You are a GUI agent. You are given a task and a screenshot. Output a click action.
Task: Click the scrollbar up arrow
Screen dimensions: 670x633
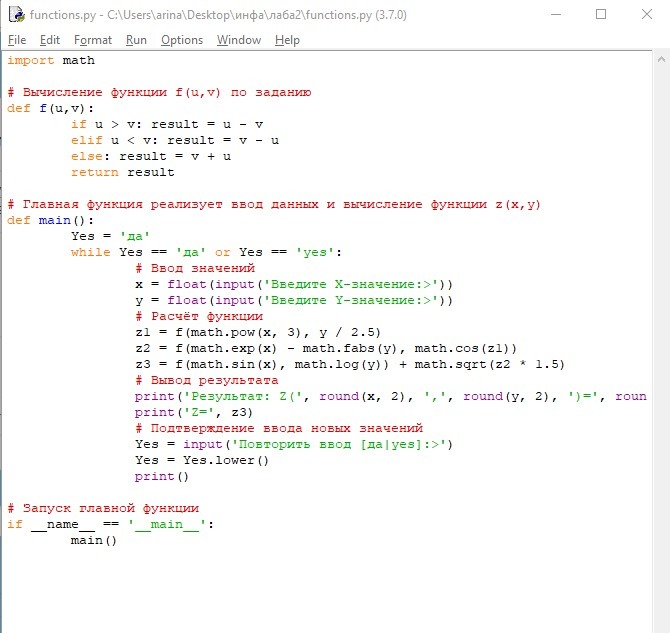pos(661,60)
